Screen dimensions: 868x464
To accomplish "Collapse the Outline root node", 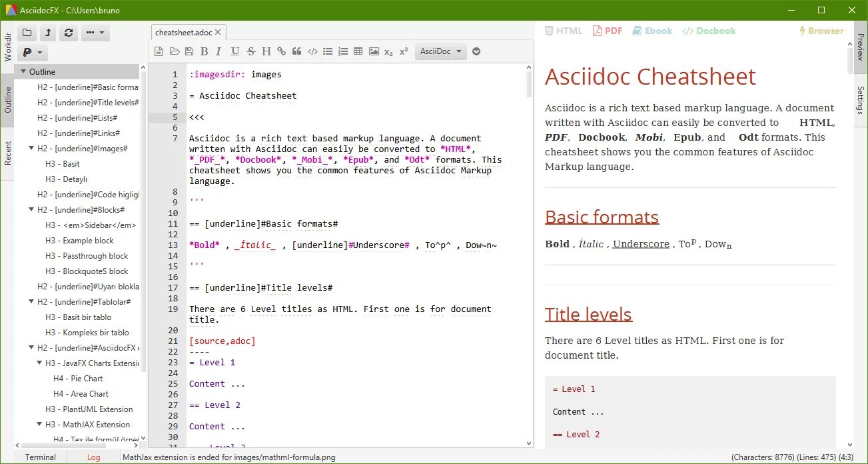I will [x=23, y=71].
